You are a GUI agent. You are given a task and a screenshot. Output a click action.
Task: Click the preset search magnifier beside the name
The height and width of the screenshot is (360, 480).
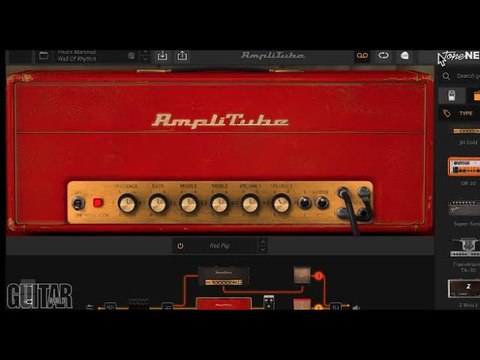pyautogui.click(x=131, y=56)
